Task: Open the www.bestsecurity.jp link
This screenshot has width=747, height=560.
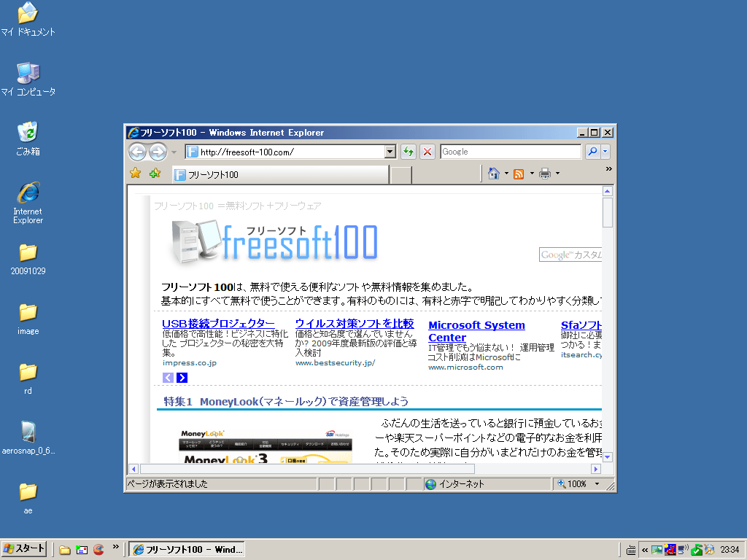Action: (335, 363)
